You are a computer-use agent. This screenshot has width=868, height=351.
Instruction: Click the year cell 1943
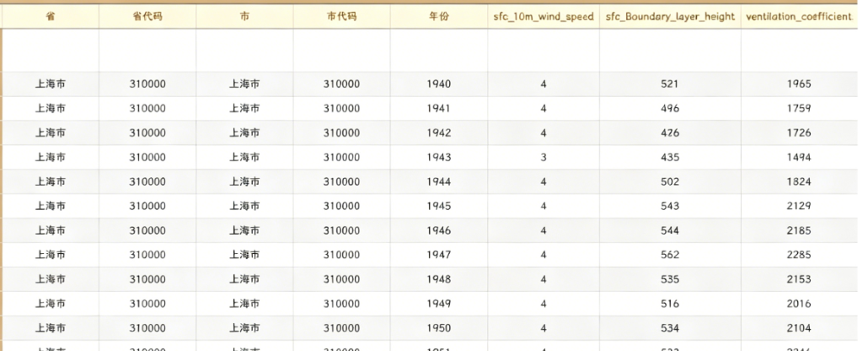click(x=439, y=158)
